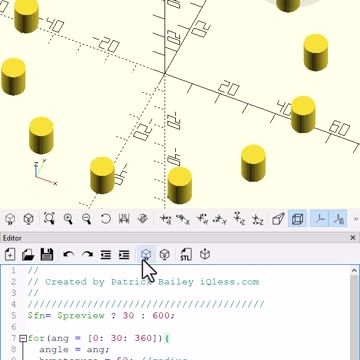Screen dimensions: 360x360
Task: Save the file with the floppy icon
Action: (x=47, y=255)
